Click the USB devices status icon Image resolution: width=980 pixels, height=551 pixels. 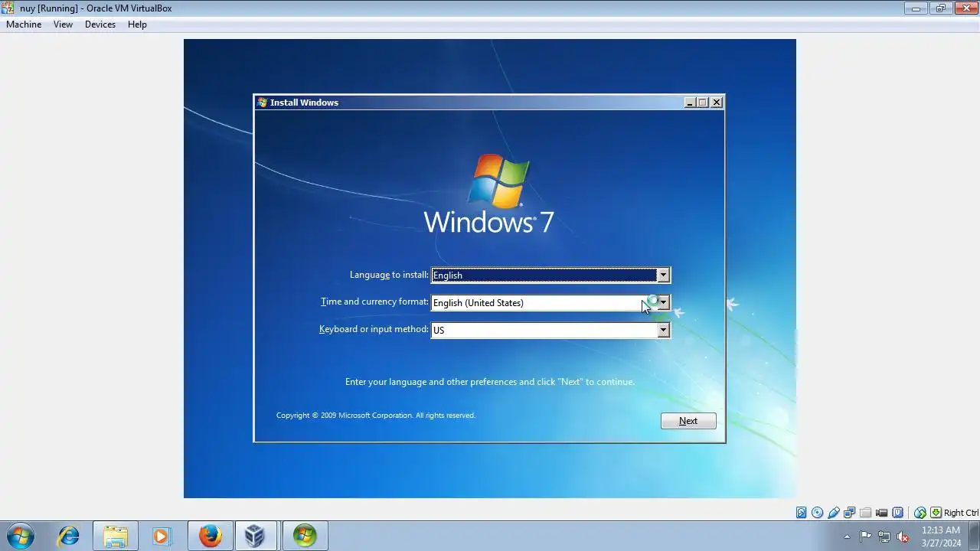coord(834,513)
